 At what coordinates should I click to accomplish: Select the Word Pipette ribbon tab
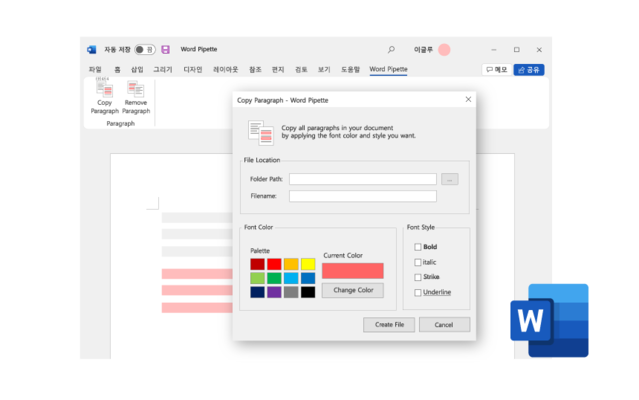point(388,69)
